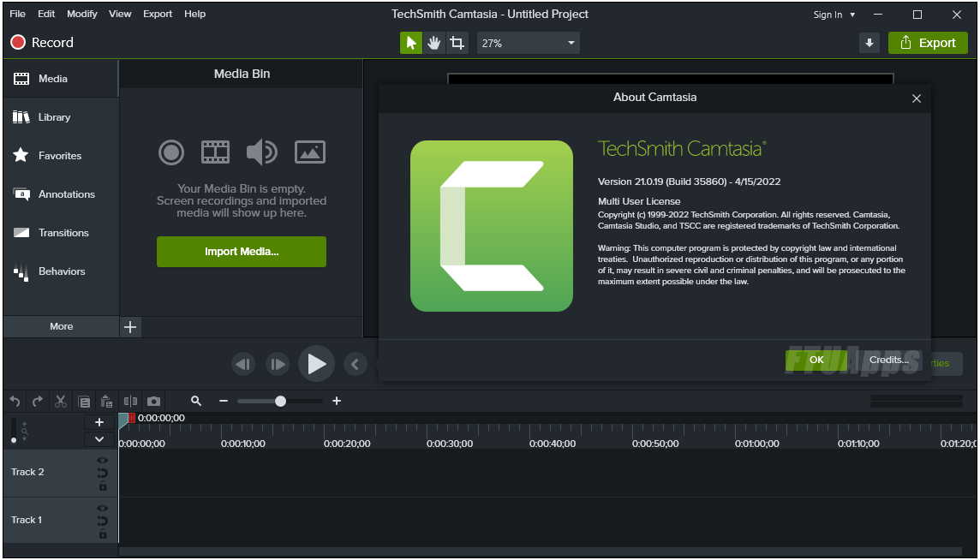Add a new track with plus button

click(x=99, y=422)
